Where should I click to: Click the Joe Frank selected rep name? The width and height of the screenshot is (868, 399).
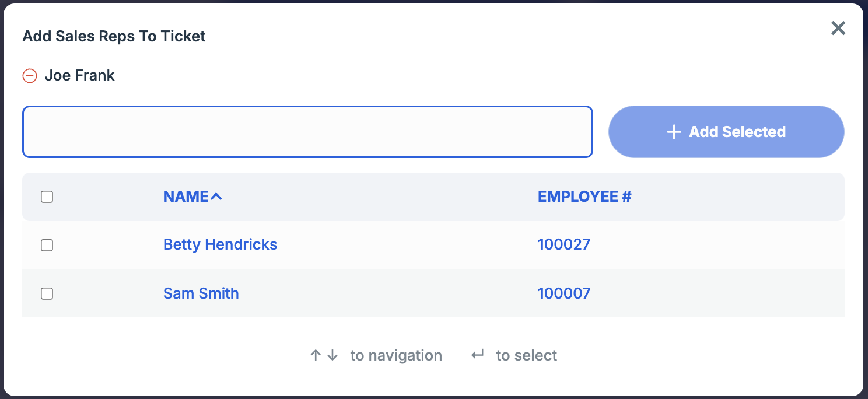80,76
